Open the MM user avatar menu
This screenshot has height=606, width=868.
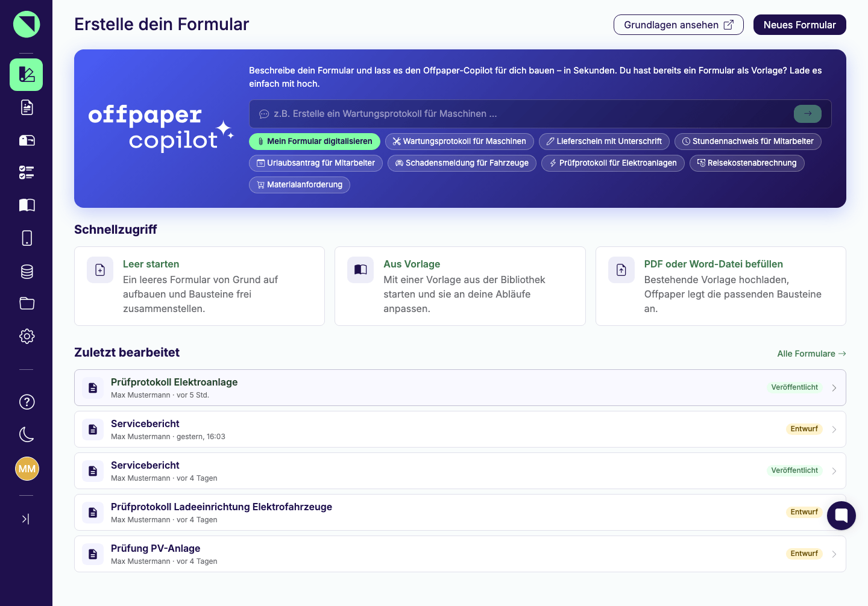(27, 469)
